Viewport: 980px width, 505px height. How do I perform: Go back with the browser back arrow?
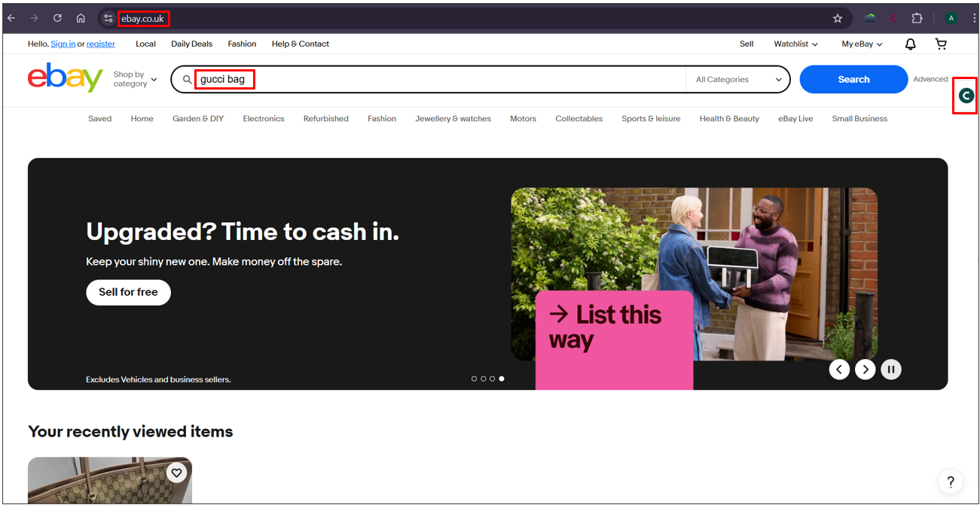11,18
